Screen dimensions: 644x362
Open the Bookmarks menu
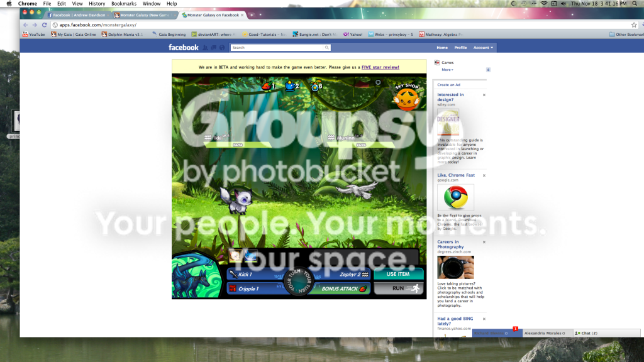[x=124, y=3]
